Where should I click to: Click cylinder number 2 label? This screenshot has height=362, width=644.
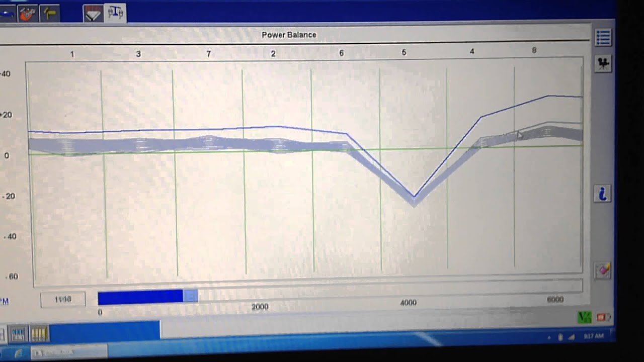(273, 54)
